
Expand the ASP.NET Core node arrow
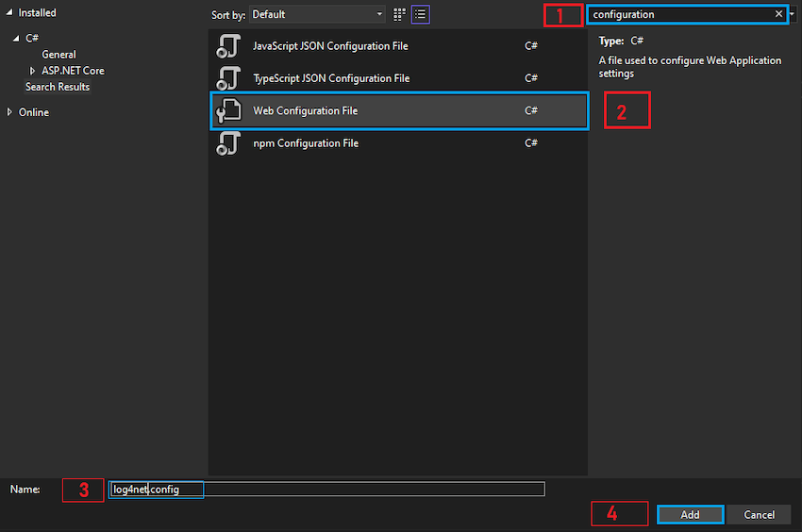point(32,71)
